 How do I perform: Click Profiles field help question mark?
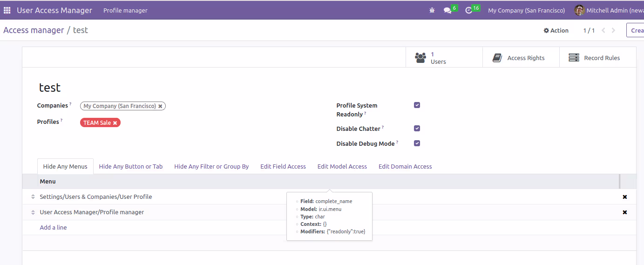tap(61, 121)
